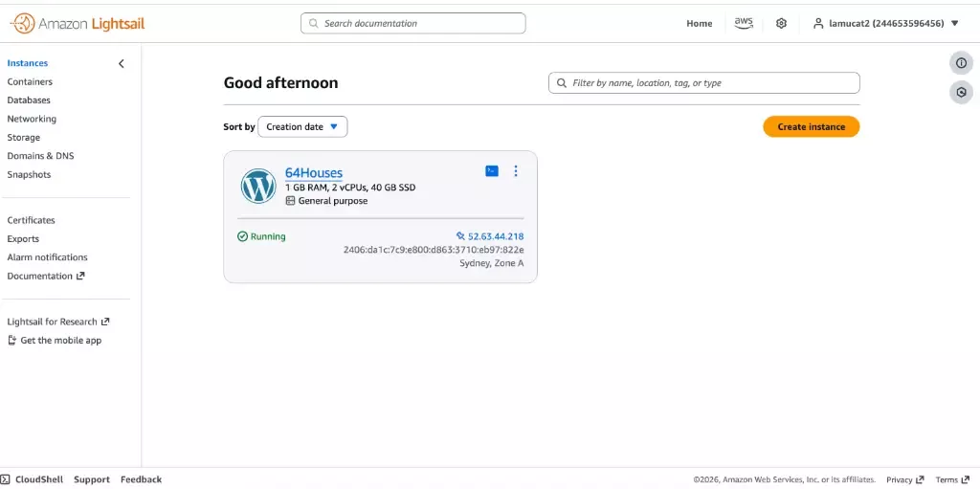
Task: Click the Running status check icon
Action: tap(242, 236)
